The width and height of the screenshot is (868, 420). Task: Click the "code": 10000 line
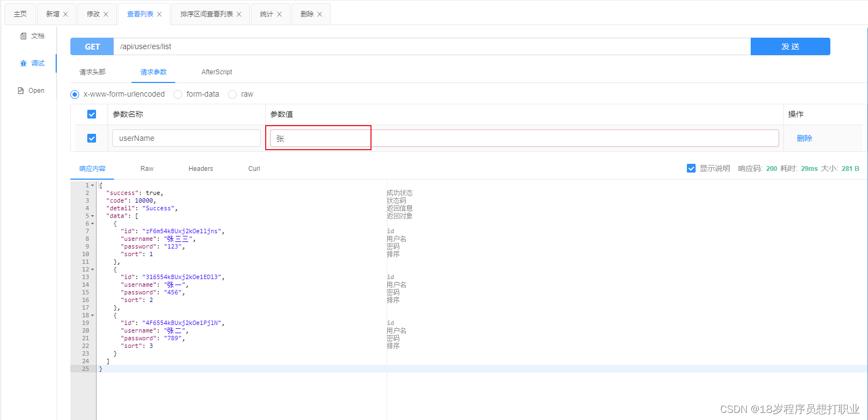131,201
